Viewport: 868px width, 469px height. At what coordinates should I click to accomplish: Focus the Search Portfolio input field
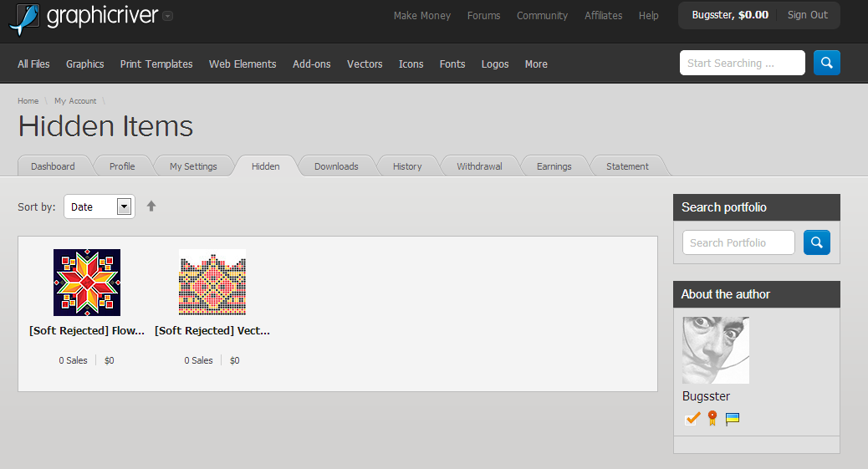(x=738, y=242)
